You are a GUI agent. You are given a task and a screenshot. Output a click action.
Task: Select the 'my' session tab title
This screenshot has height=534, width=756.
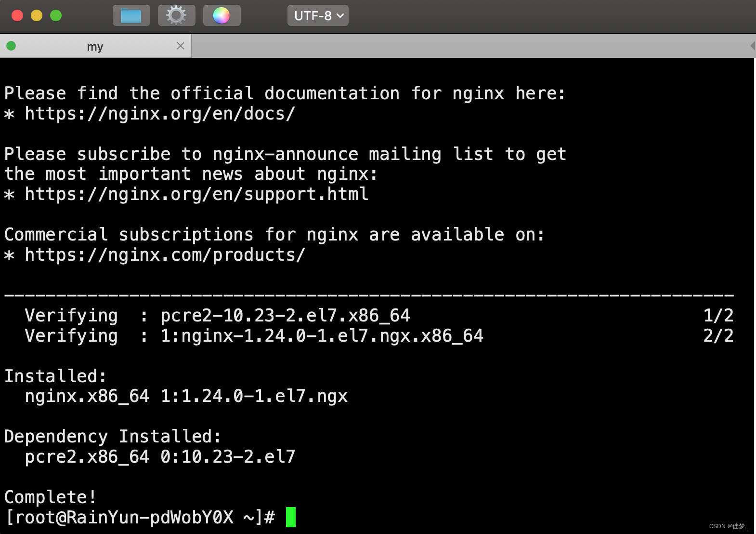click(95, 46)
